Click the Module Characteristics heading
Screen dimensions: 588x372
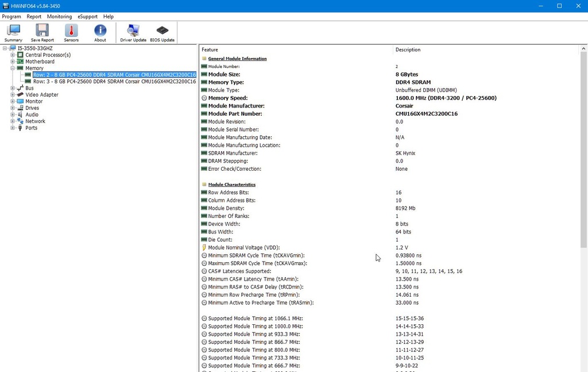[x=232, y=185]
